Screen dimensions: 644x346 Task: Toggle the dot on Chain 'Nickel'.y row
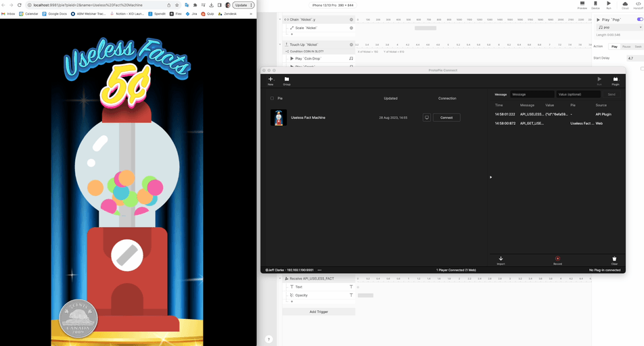351,20
